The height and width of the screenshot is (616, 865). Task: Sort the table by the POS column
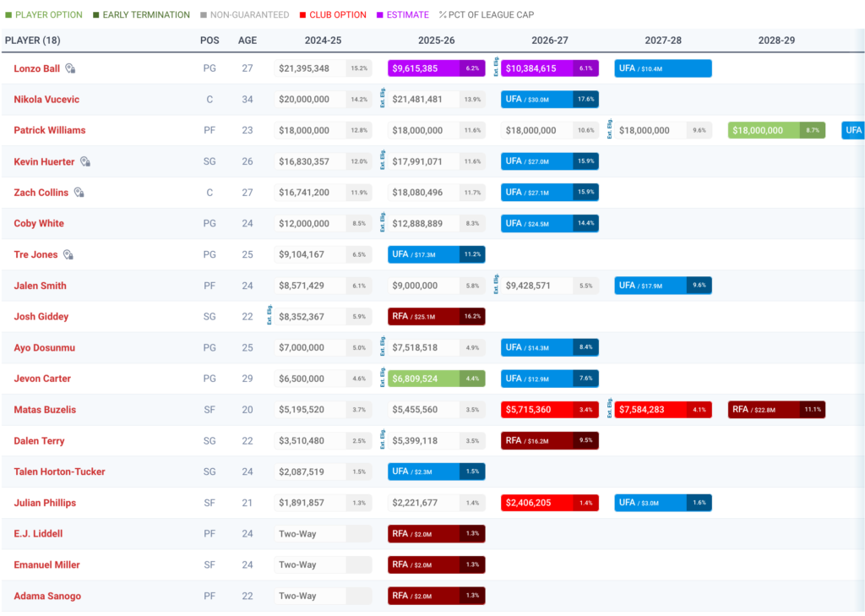coord(209,41)
